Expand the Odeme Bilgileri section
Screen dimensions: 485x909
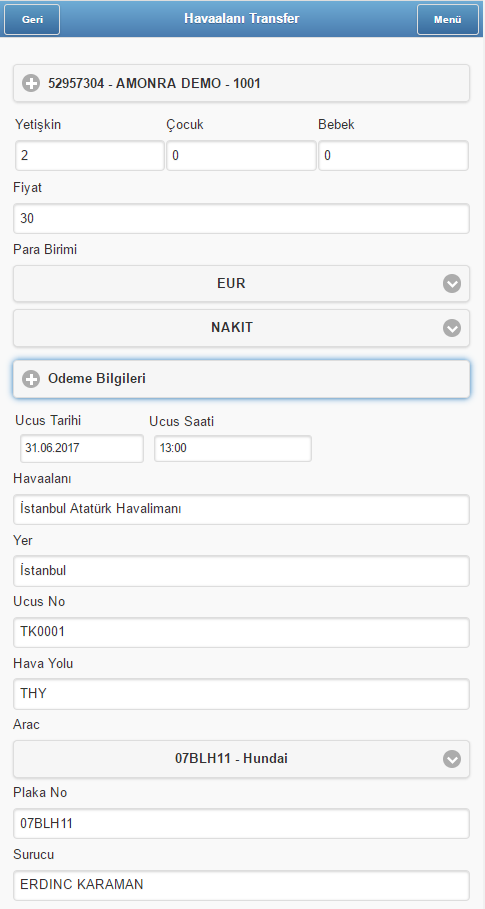tap(241, 379)
